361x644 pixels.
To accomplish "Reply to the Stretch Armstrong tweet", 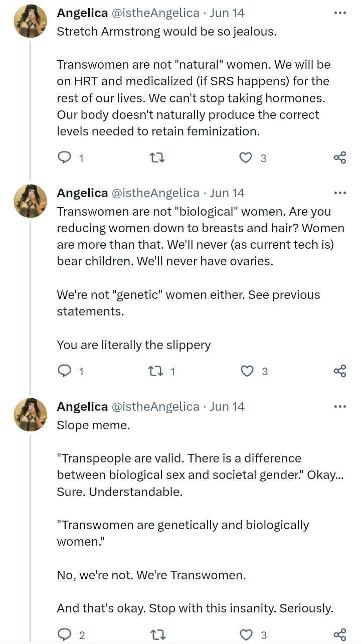I will [x=65, y=158].
